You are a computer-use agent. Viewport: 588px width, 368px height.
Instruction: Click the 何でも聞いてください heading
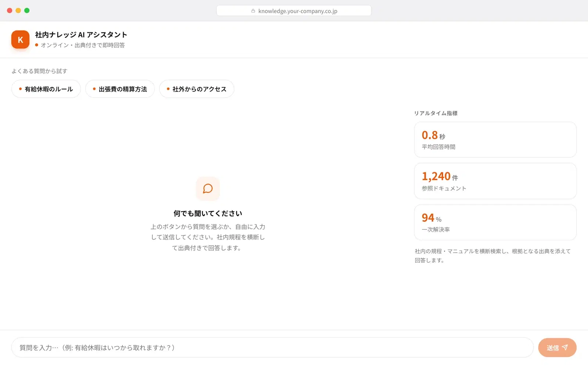click(208, 213)
